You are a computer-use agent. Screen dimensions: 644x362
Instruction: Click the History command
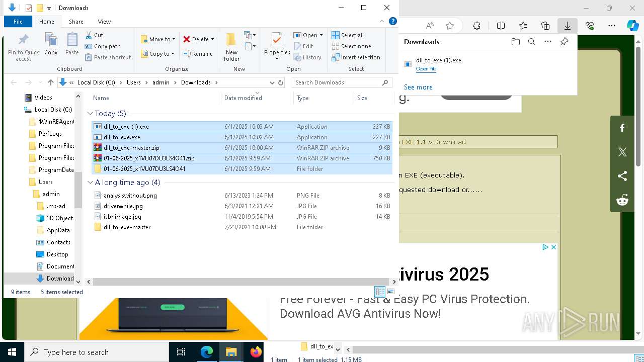[x=307, y=57]
